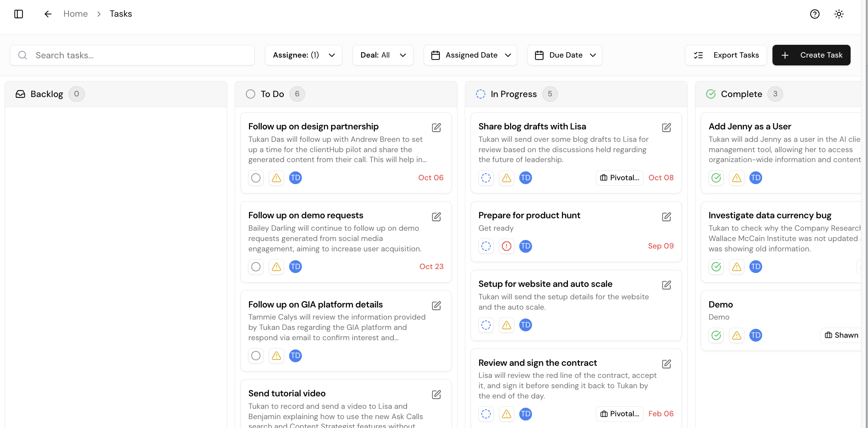The image size is (868, 428).
Task: Click the in-progress status circle on 'Setup for website and auto scale'
Action: tap(486, 325)
